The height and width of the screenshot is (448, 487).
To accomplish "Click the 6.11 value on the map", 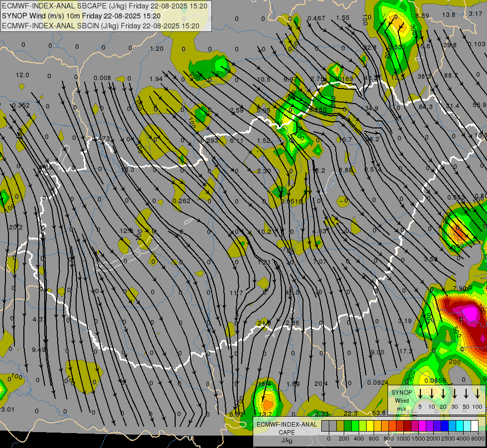I will point(236,140).
